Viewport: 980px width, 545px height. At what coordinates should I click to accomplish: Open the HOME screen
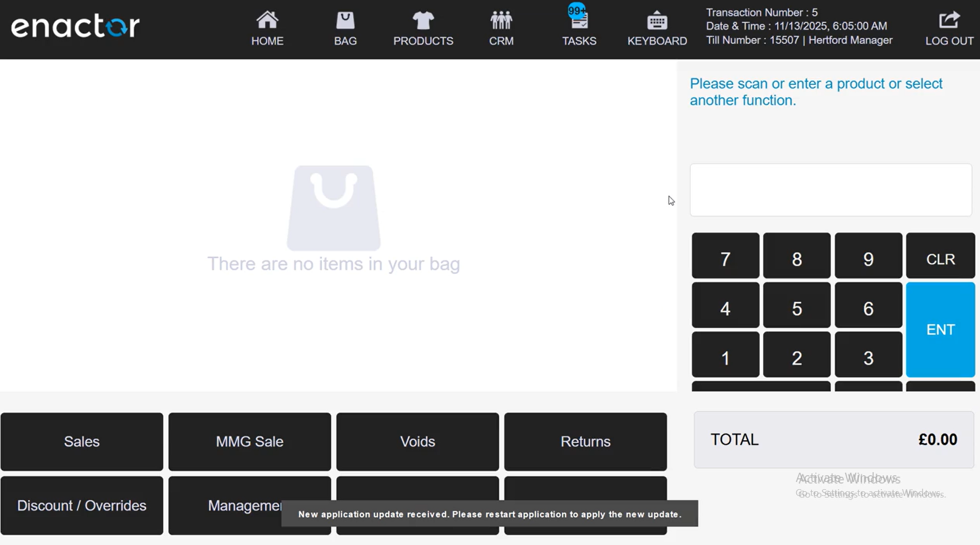coord(267,27)
